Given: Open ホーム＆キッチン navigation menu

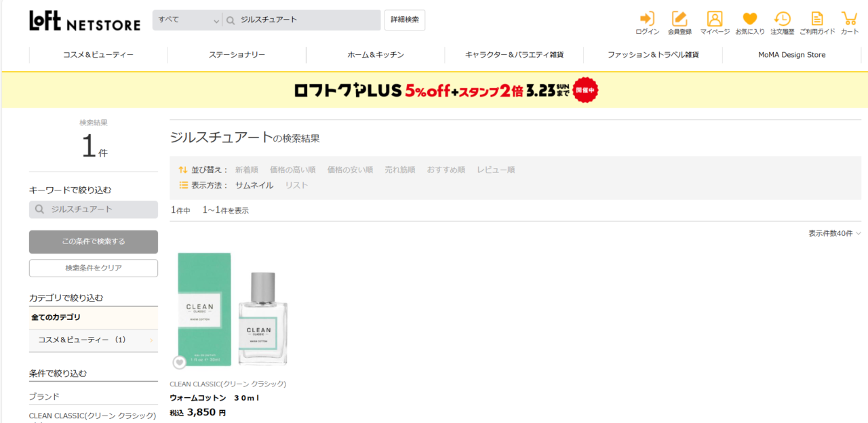Looking at the screenshot, I should 376,55.
